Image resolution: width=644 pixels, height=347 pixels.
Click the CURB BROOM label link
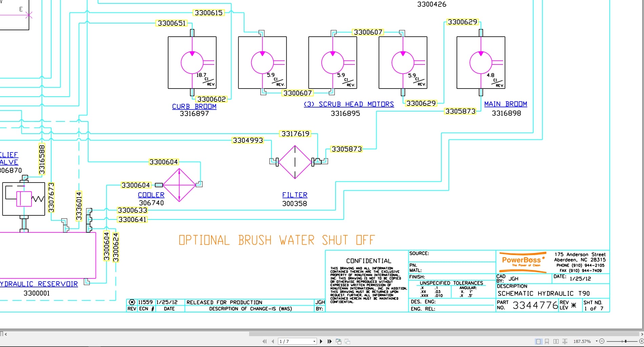(194, 106)
